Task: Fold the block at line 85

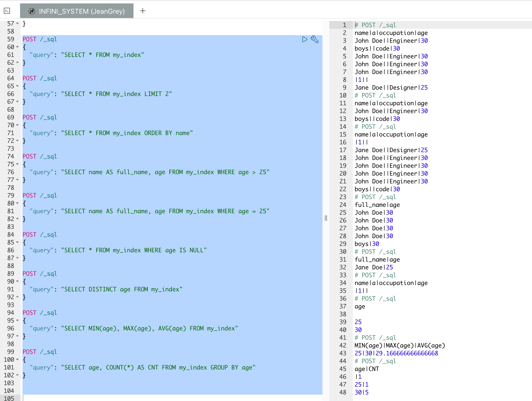Action: coord(18,242)
